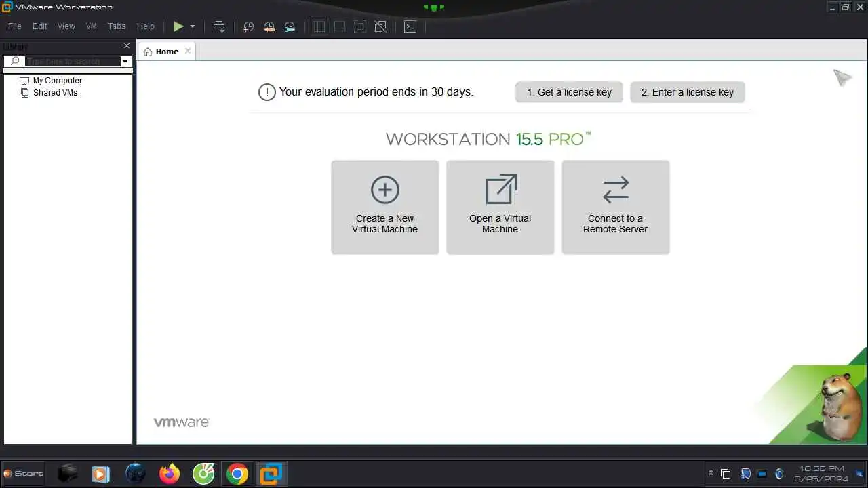The width and height of the screenshot is (868, 488).
Task: Open the Snapshot Manager wrench-clock icon
Action: (x=290, y=26)
